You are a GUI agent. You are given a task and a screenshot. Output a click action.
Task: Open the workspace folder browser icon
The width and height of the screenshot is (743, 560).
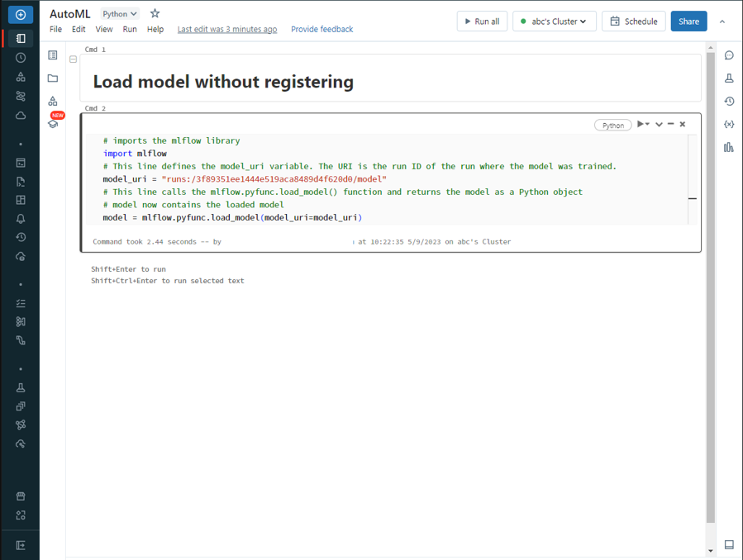(53, 78)
